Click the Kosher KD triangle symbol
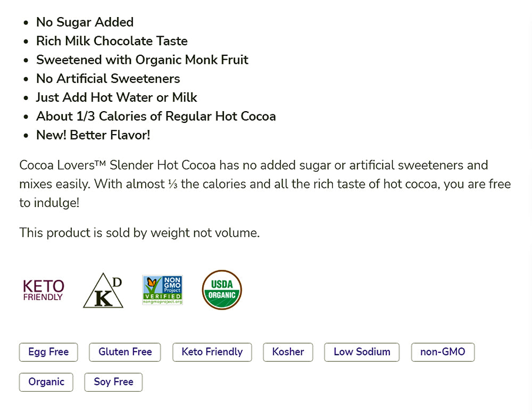The image size is (532, 414). tap(103, 291)
